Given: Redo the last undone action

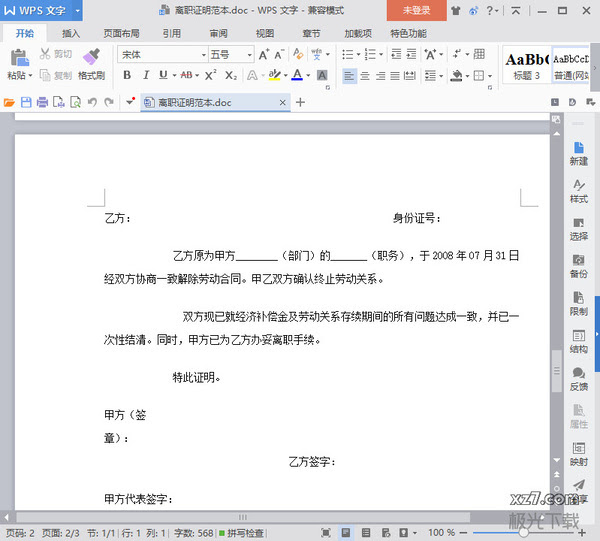Looking at the screenshot, I should pyautogui.click(x=109, y=102).
